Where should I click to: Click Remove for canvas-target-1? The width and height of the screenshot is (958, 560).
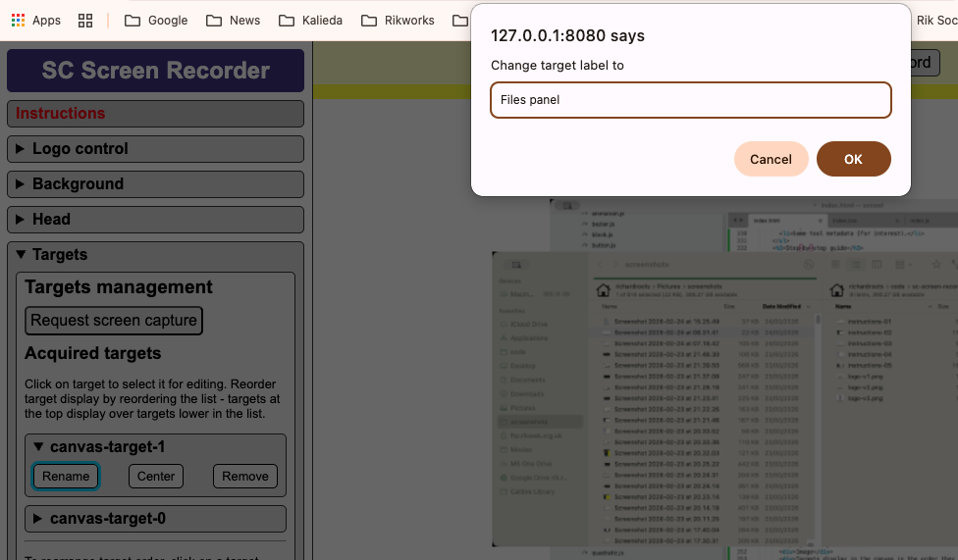(x=245, y=477)
